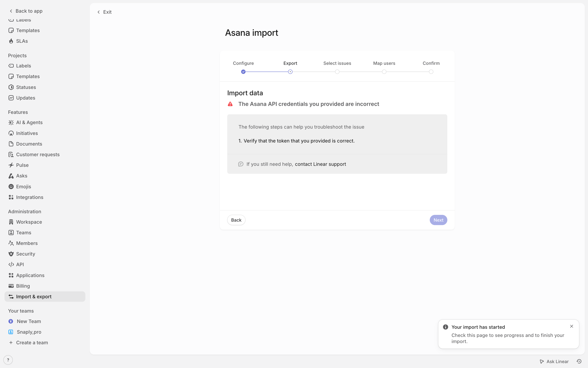Click the SLAs flame icon
This screenshot has width=588, height=368.
pyautogui.click(x=11, y=41)
